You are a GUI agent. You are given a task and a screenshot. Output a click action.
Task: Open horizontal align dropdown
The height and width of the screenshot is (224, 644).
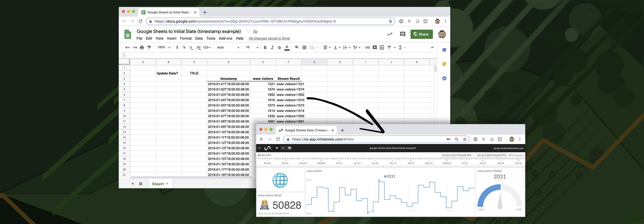[327, 48]
